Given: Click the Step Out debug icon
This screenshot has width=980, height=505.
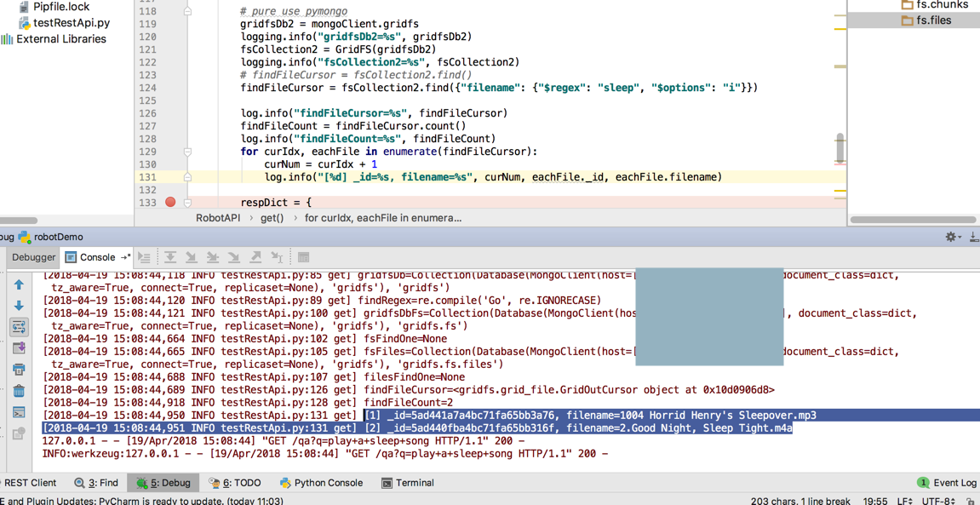Looking at the screenshot, I should tap(255, 257).
